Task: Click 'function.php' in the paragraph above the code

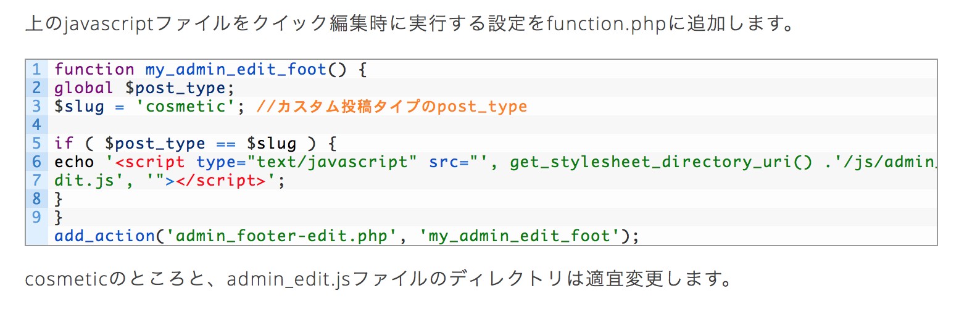Action: (607, 23)
